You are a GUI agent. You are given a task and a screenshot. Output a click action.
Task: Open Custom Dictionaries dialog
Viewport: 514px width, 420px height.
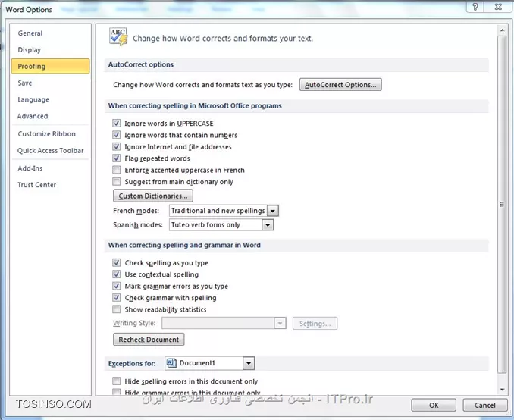coord(152,196)
